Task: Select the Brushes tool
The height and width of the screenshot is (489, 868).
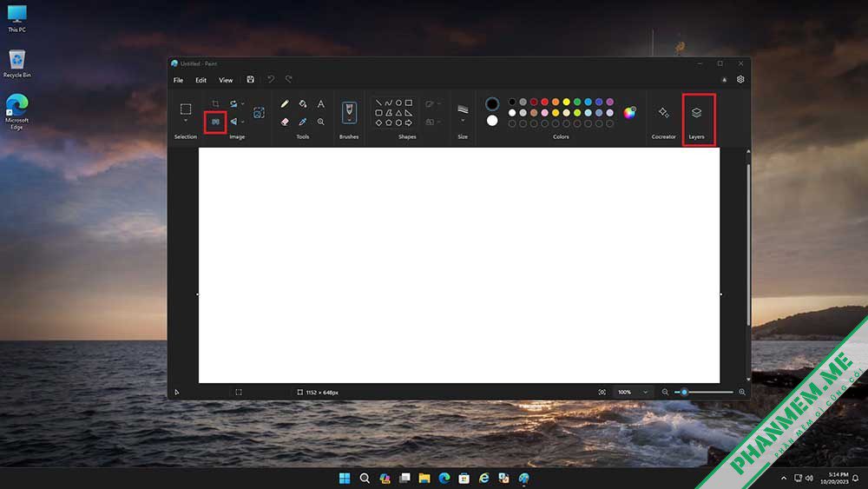Action: click(x=349, y=112)
